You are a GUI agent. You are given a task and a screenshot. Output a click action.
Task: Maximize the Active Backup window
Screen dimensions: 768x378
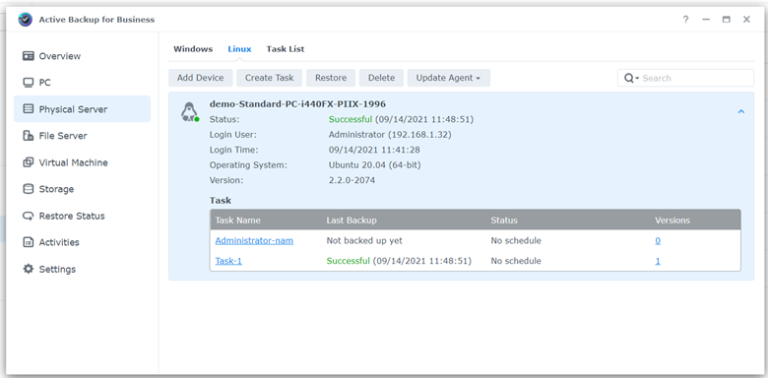coord(726,20)
